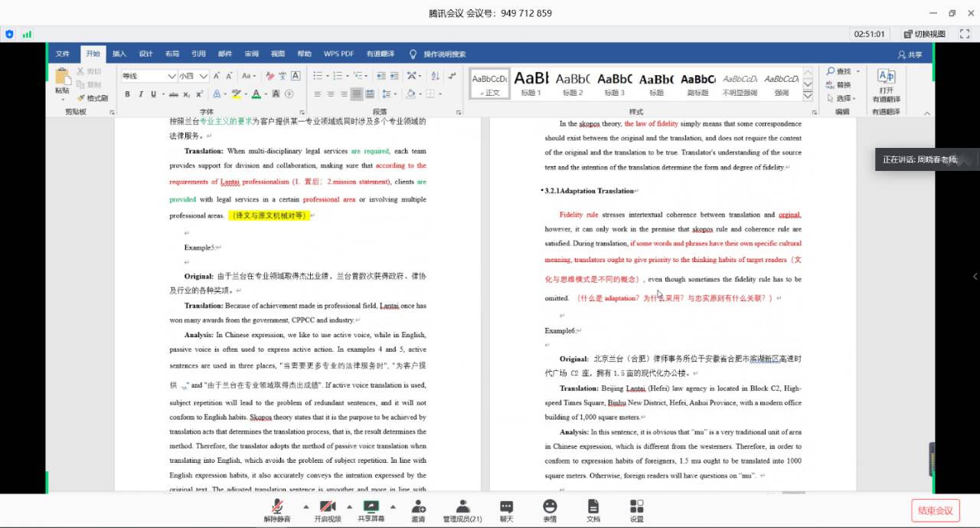Viewport: 980px width, 528px height.
Task: Apply the yellow text highlight color
Action: (x=236, y=94)
